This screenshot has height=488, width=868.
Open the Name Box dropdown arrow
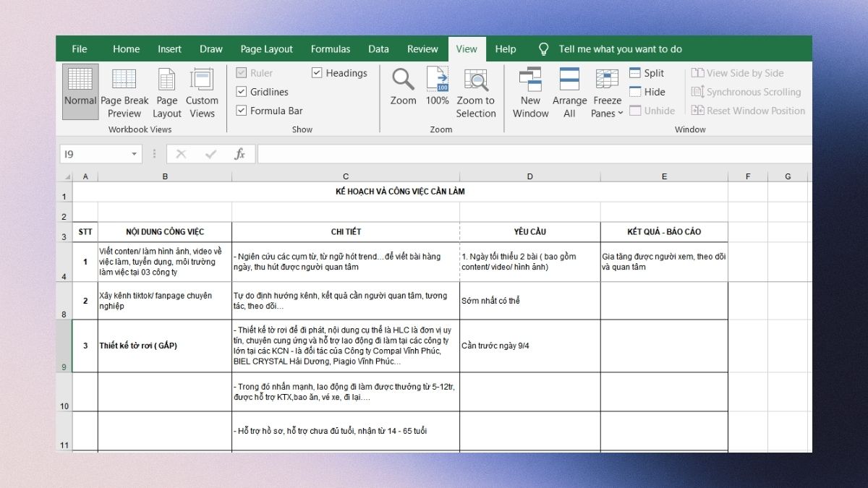pyautogui.click(x=135, y=154)
